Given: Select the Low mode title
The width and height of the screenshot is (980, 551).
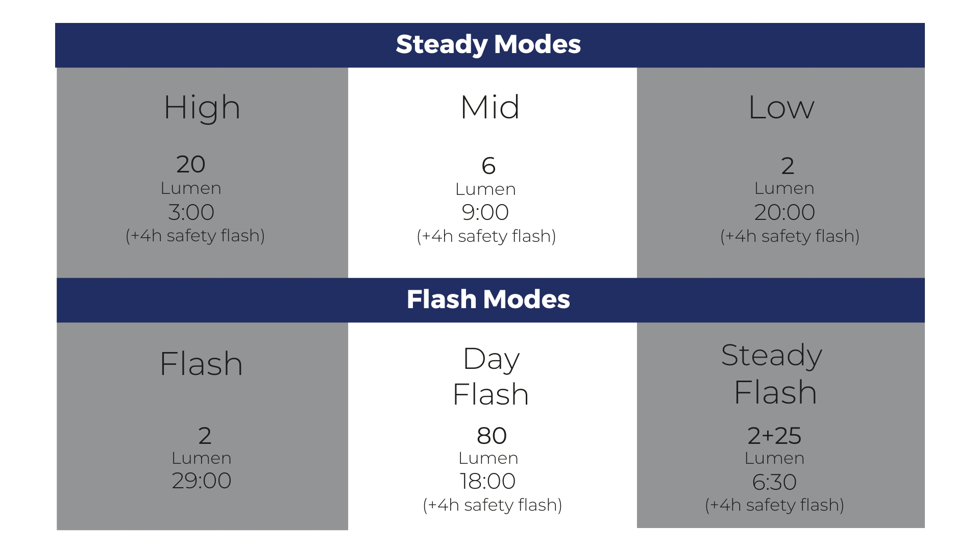Looking at the screenshot, I should coord(781,108).
